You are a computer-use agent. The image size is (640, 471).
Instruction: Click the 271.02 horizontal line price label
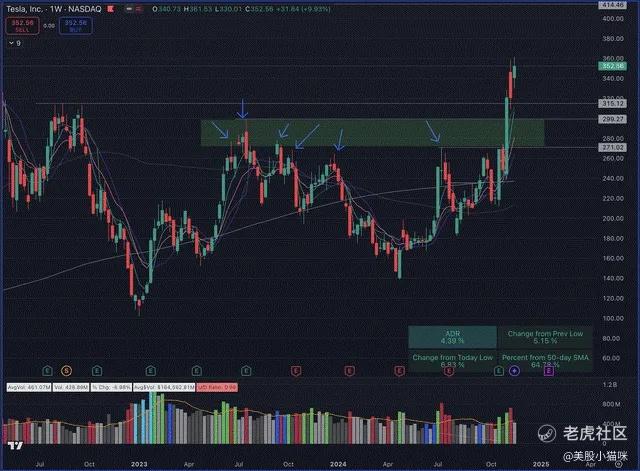tap(612, 147)
